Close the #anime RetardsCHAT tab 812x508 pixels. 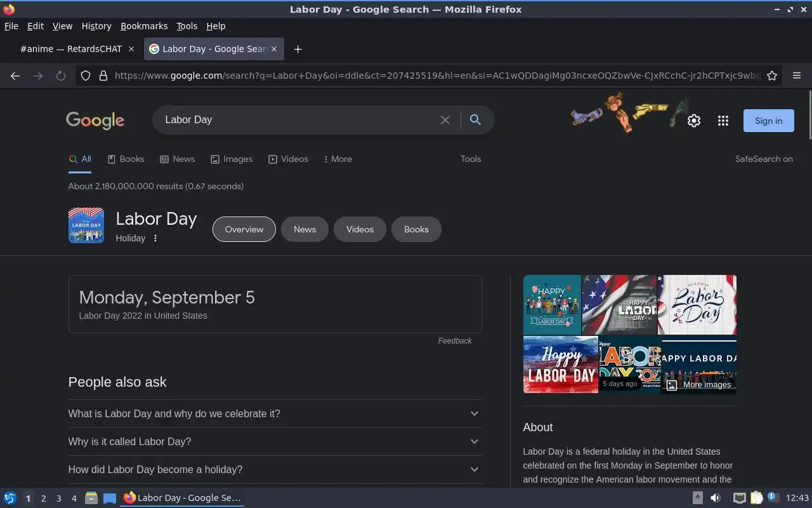click(x=131, y=49)
